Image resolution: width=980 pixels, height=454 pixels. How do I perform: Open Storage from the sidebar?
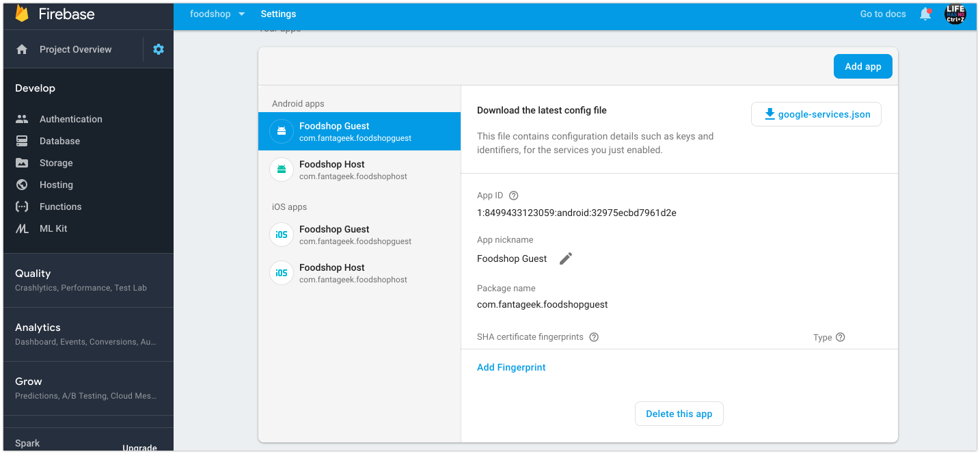click(x=23, y=163)
